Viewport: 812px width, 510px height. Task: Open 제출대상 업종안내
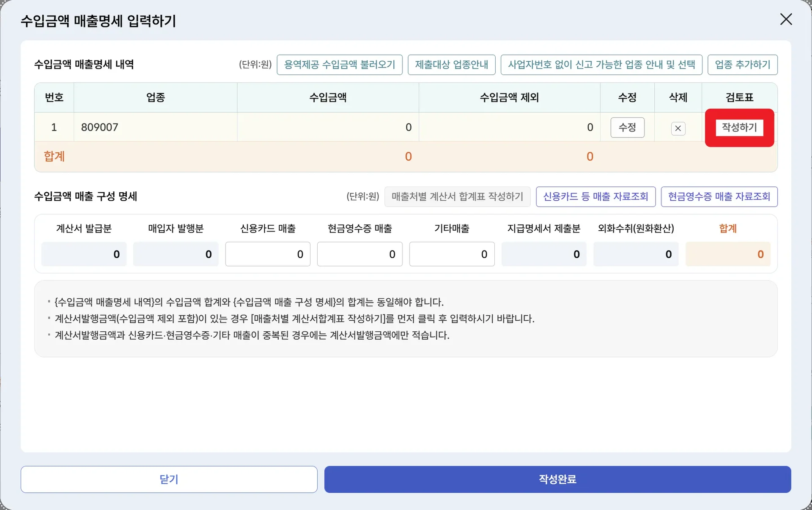point(451,65)
